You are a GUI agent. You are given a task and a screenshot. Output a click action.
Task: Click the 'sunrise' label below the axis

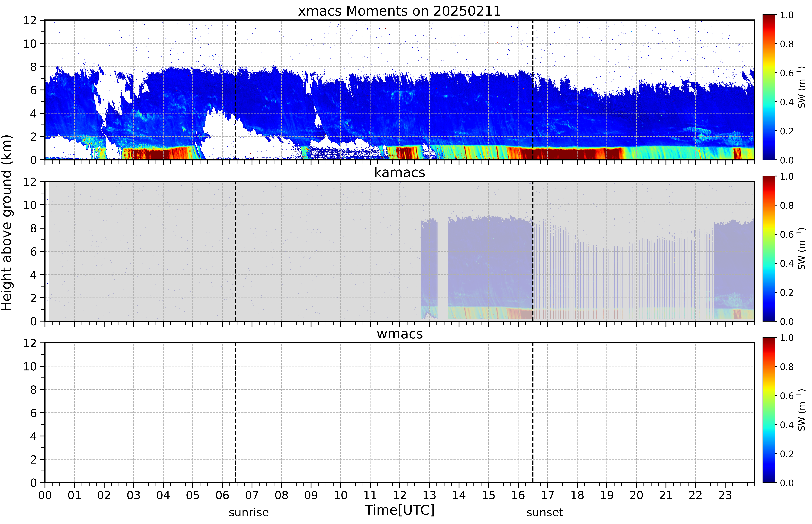point(249,512)
